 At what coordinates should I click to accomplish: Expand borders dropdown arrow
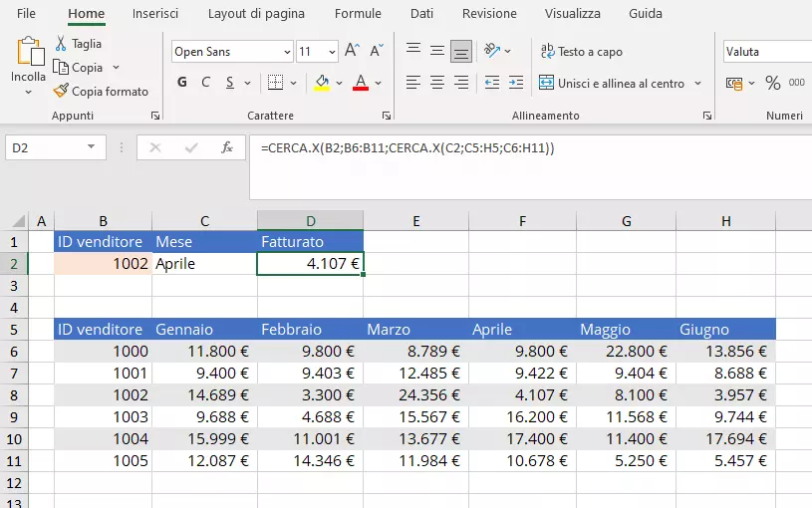(x=293, y=83)
